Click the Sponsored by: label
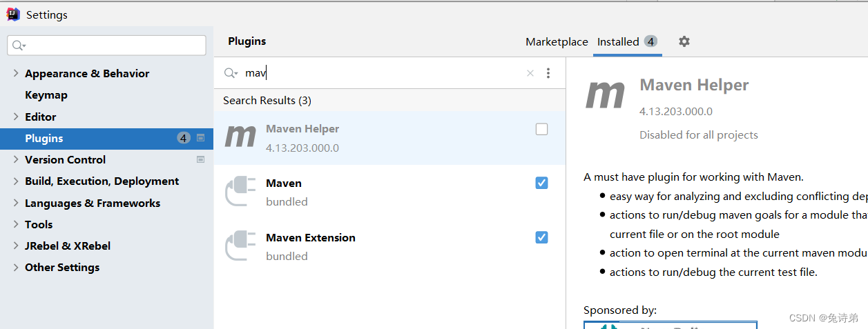868x329 pixels. pos(620,310)
